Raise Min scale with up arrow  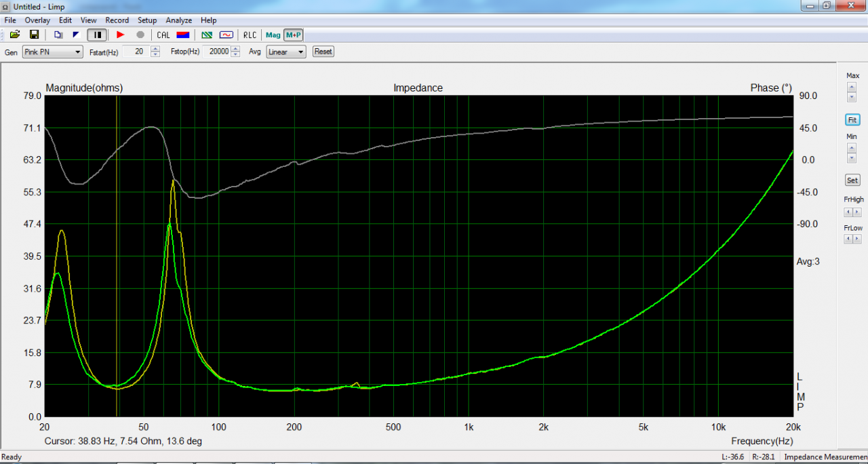coord(852,147)
